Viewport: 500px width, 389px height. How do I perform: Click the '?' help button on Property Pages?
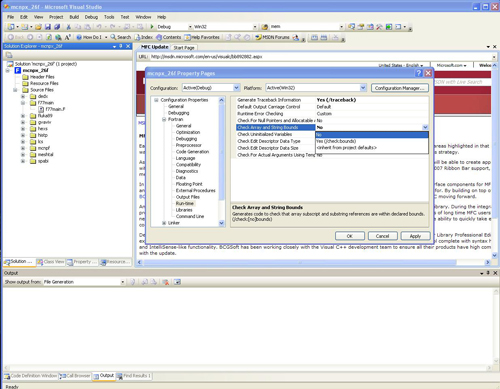pyautogui.click(x=419, y=73)
